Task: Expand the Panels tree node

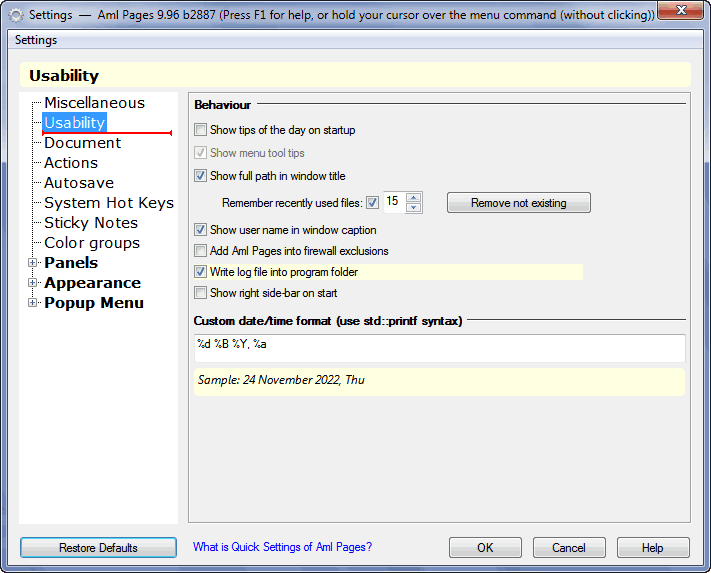Action: tap(32, 262)
